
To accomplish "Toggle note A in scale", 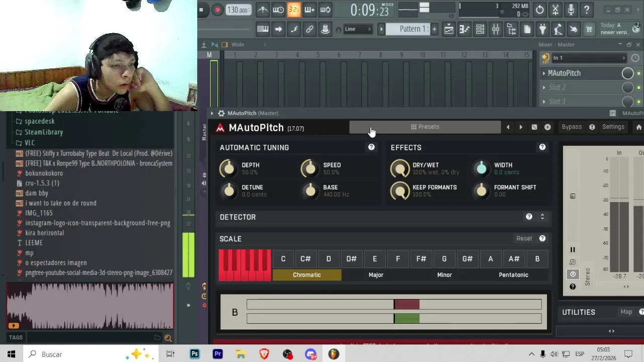I will 491,259.
